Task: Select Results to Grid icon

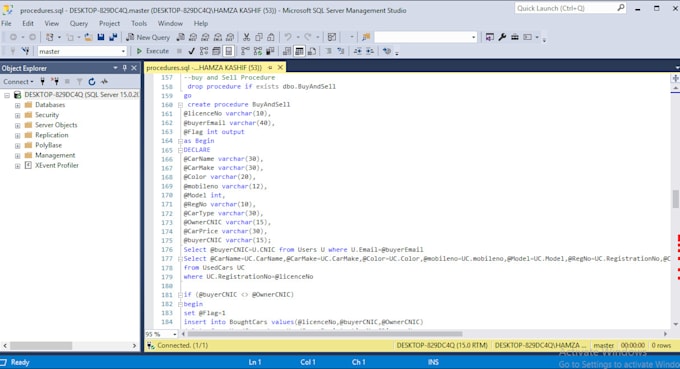Action: (x=299, y=51)
